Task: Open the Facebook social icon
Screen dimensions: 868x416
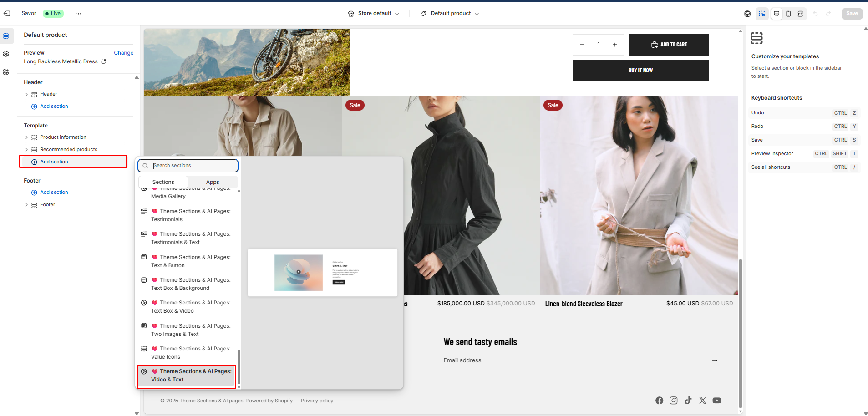Action: pyautogui.click(x=659, y=401)
